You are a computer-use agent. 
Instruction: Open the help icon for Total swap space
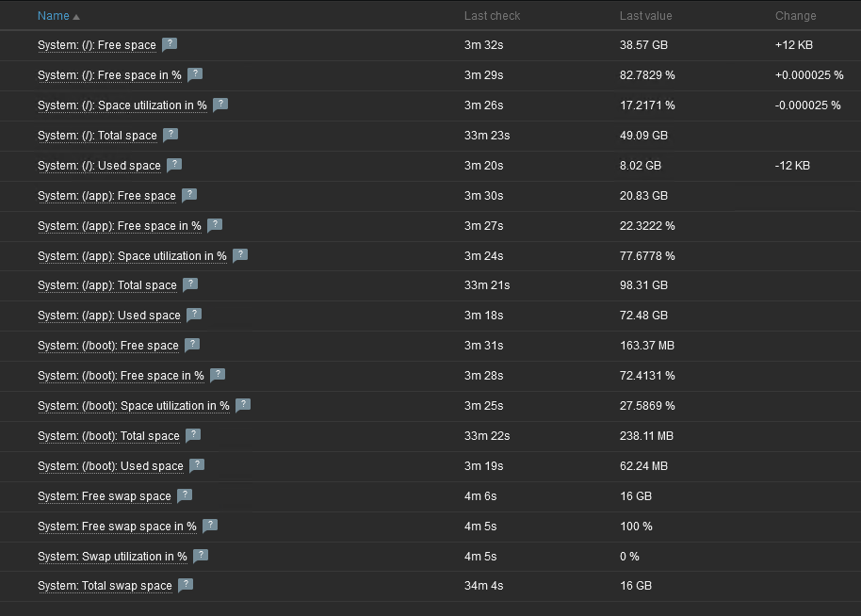point(186,585)
